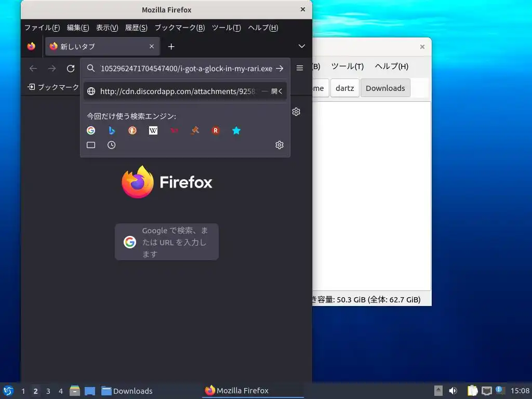This screenshot has height=399, width=532.
Task: Search with Bing one-off engine icon
Action: click(x=112, y=130)
